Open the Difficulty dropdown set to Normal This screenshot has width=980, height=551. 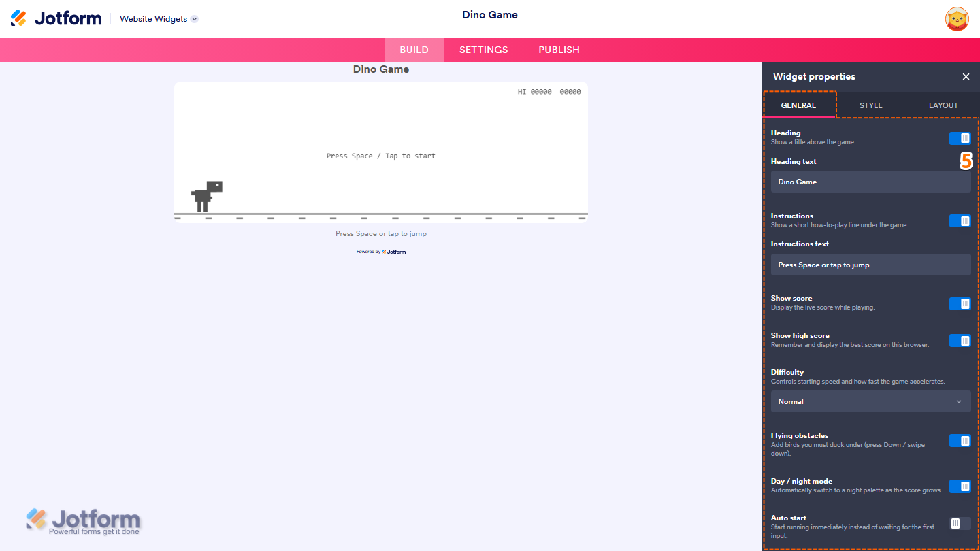pos(871,401)
